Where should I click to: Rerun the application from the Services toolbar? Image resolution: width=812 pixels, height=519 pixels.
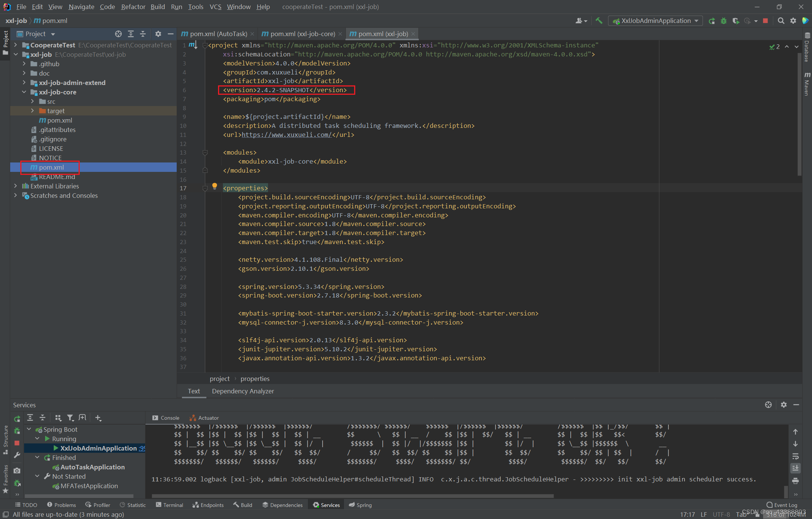[17, 418]
